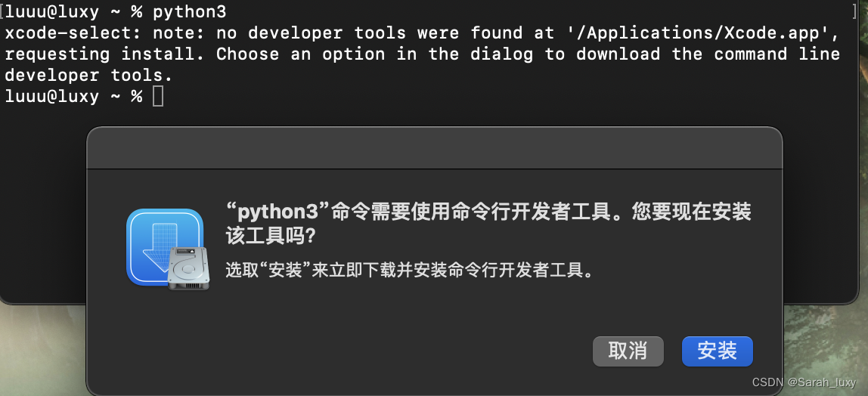Click the 'developer tools.' output line
This screenshot has height=396, width=868.
pos(88,76)
